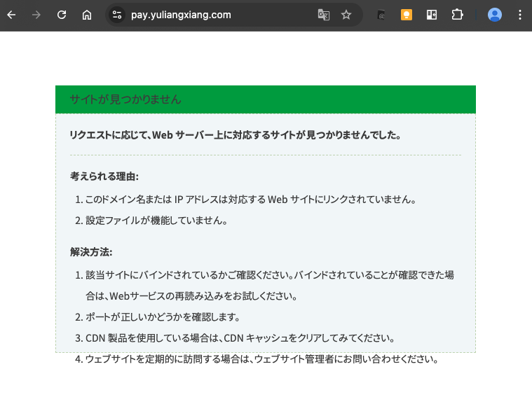
Task: Open the browser home page
Action: click(87, 15)
